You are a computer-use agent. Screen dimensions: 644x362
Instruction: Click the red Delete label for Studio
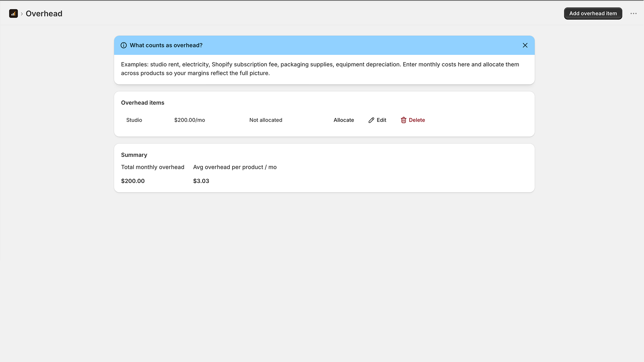417,120
